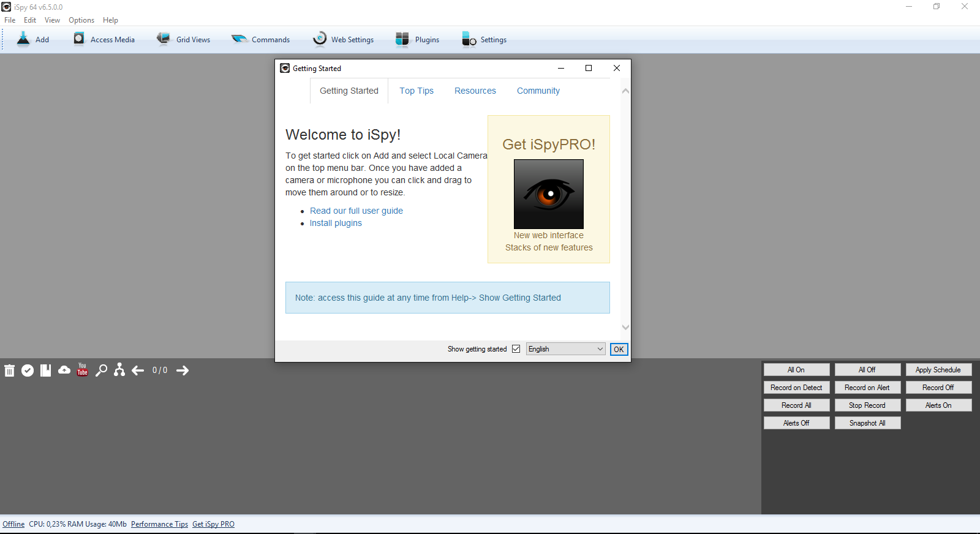The width and height of the screenshot is (980, 534).
Task: Go to previous media page arrow
Action: pyautogui.click(x=138, y=370)
